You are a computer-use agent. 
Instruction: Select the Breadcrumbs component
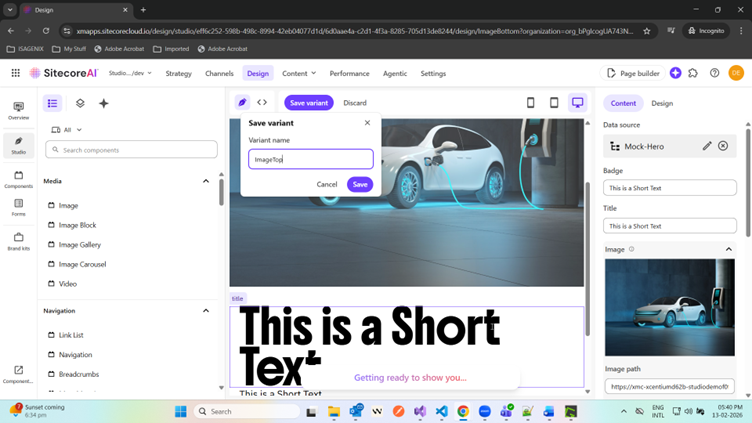pos(78,374)
